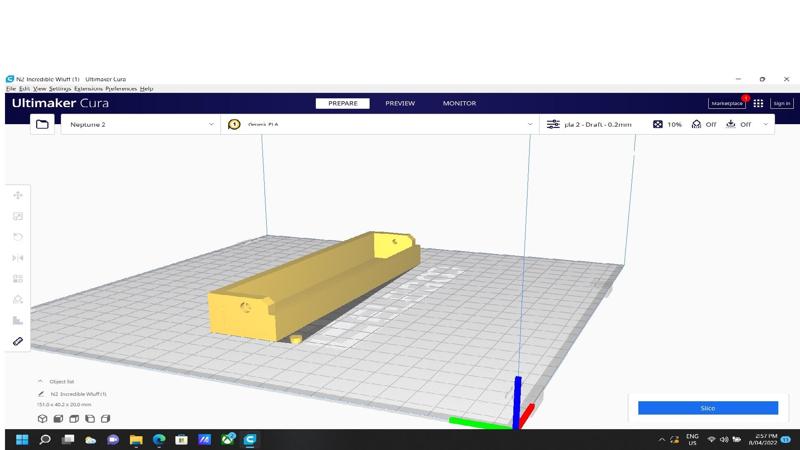Open file with the folder icon
The height and width of the screenshot is (450, 800).
tap(42, 124)
